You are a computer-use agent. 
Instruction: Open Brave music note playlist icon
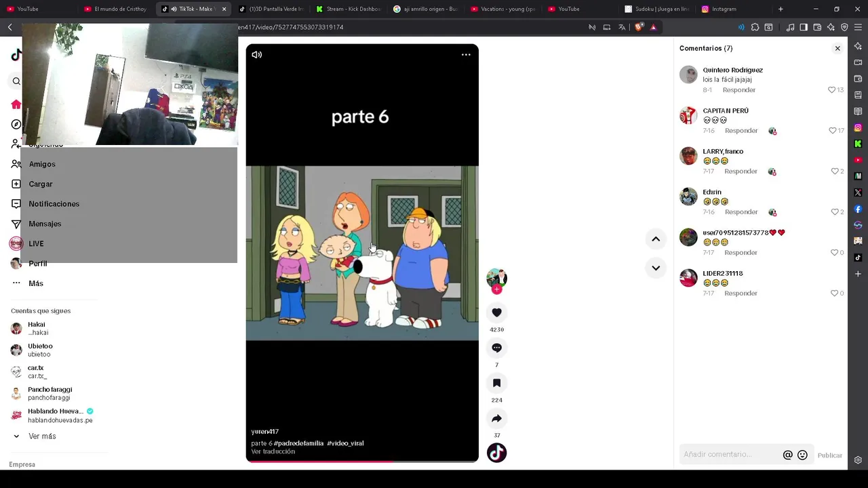coord(790,27)
